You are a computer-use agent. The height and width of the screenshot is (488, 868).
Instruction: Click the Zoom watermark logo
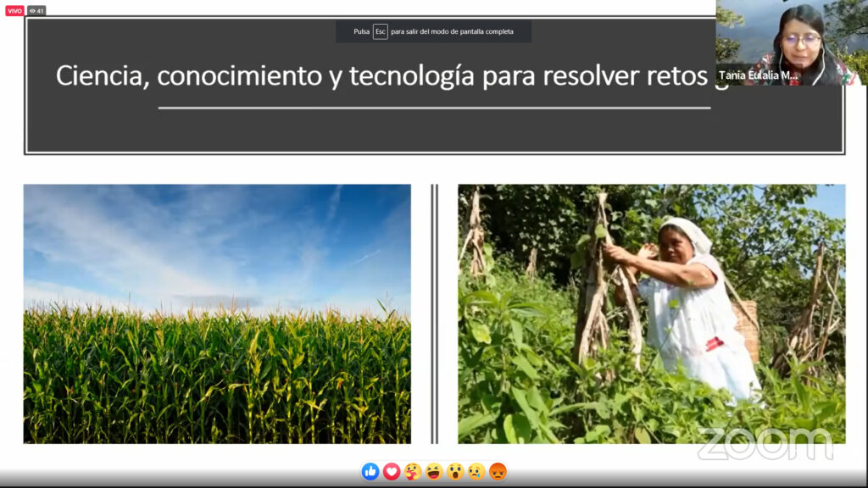765,444
